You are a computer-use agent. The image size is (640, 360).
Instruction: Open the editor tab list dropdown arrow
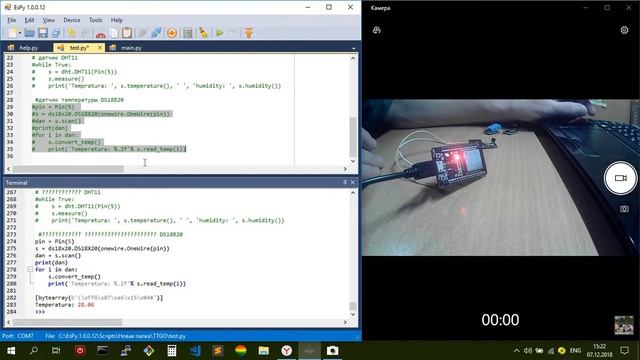click(x=353, y=48)
